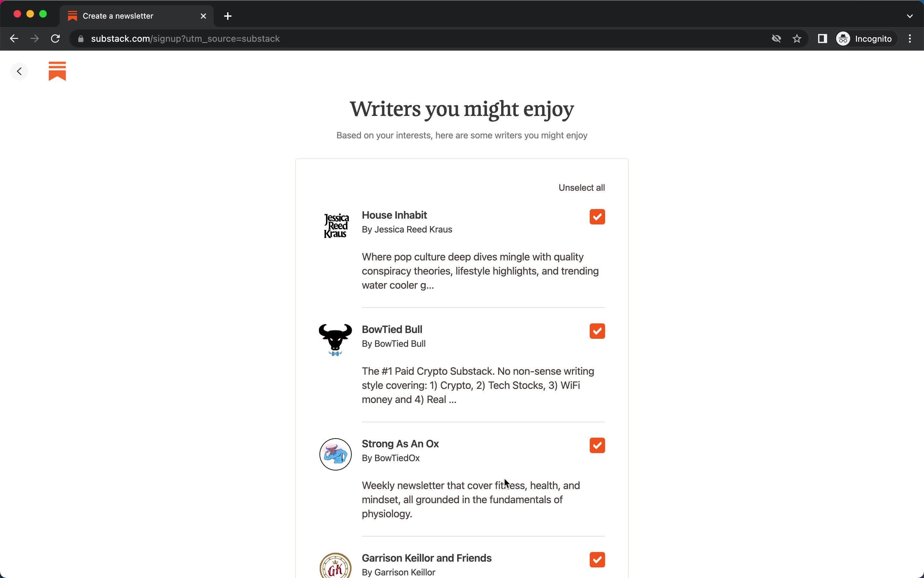
Task: Uncheck House Inhabit checkbox
Action: click(x=597, y=217)
